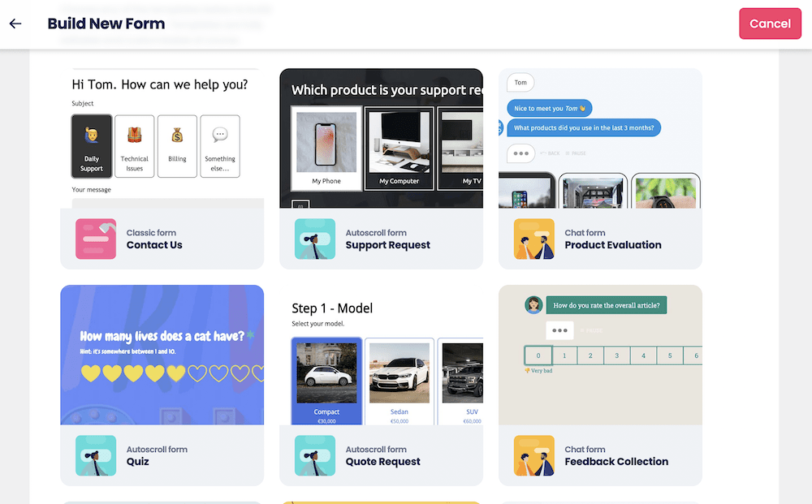Click the 'Very bad' label under the scale

(x=538, y=371)
